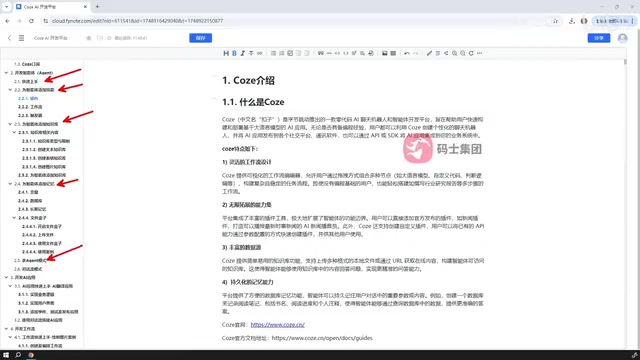Click the zoom-out magnifier icon
This screenshot has height=360, width=640.
(462, 53)
